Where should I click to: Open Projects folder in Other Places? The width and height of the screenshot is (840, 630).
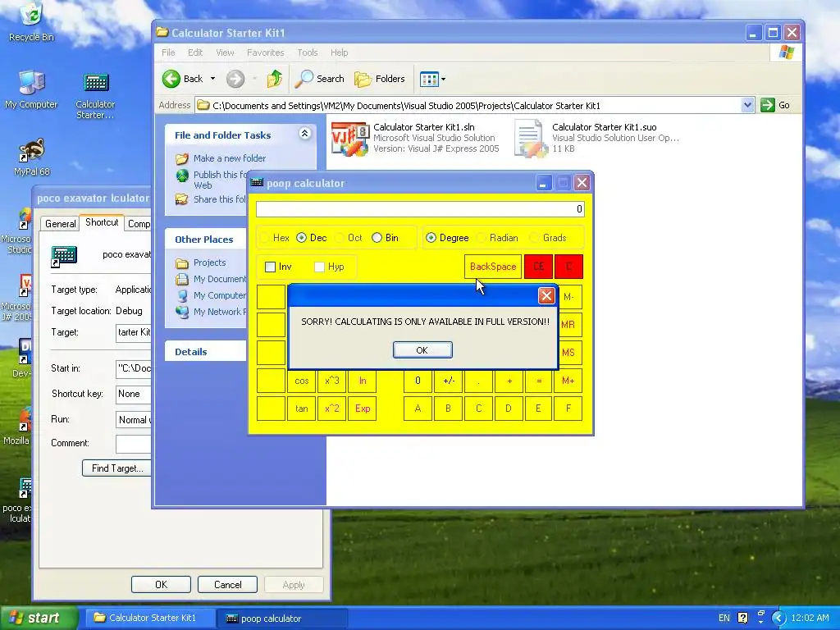tap(182, 263)
